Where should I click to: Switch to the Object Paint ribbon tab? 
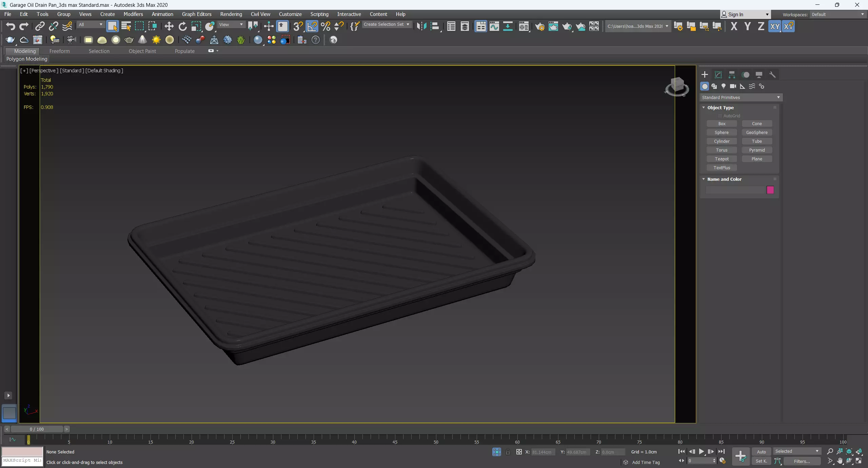142,51
